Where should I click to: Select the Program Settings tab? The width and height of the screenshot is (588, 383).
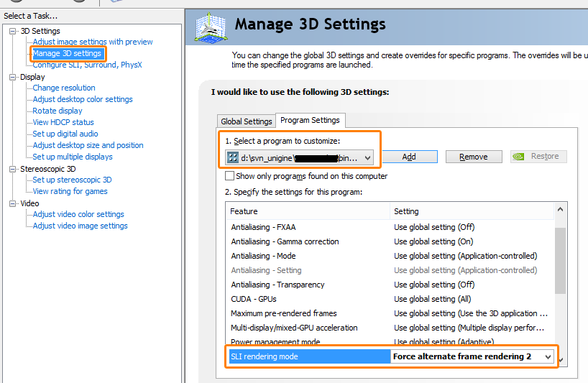click(x=311, y=120)
